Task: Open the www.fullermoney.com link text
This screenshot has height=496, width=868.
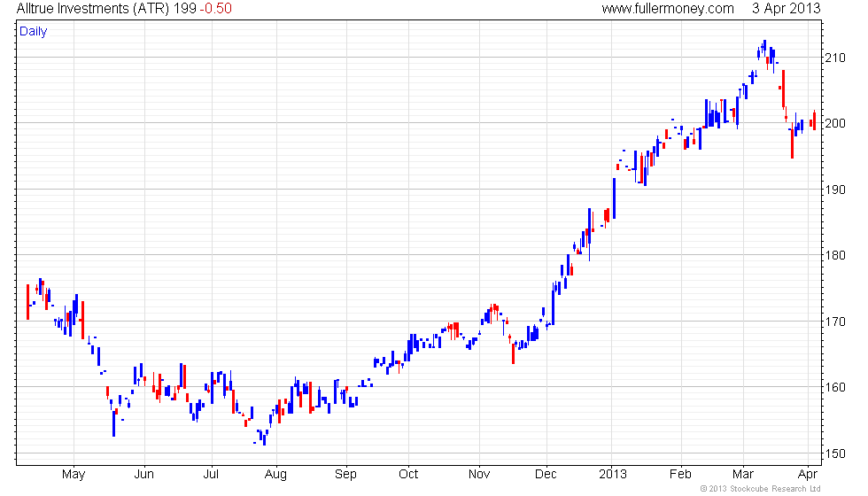Action: 668,9
